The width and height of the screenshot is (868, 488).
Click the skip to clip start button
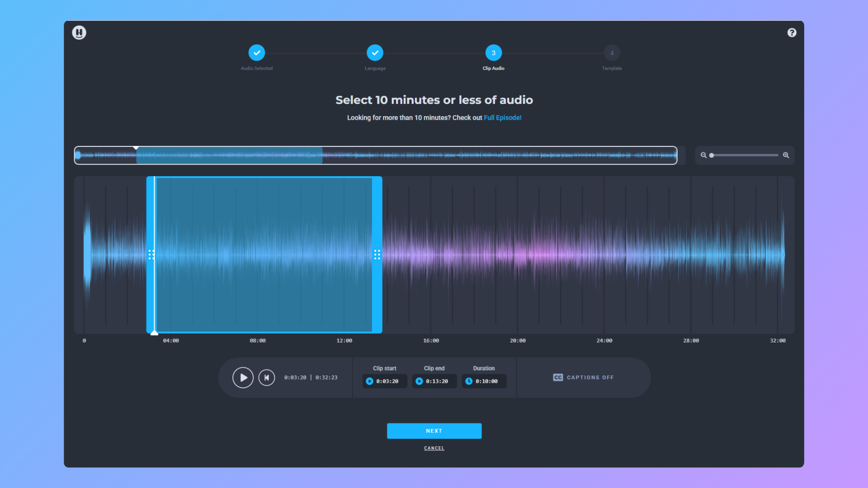pyautogui.click(x=267, y=377)
